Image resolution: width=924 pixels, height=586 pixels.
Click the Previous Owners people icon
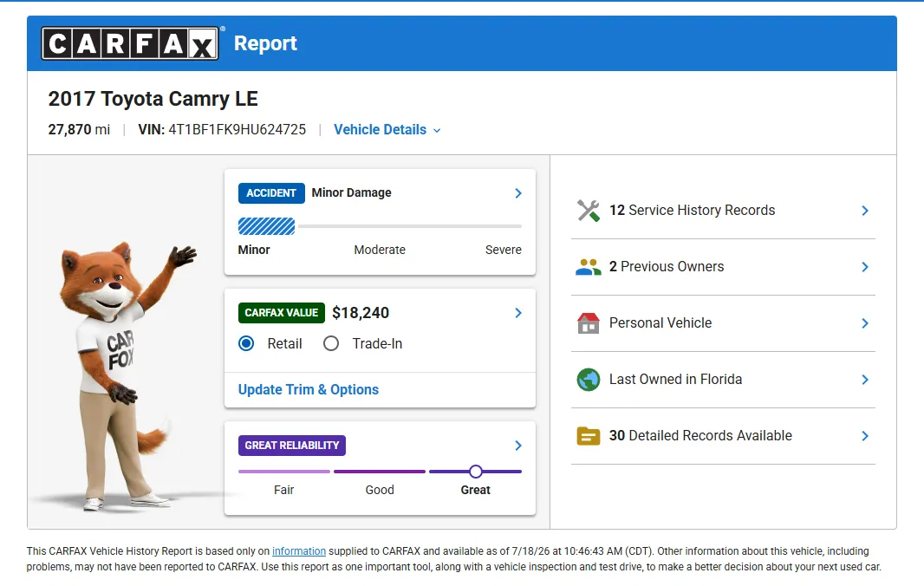(x=588, y=267)
